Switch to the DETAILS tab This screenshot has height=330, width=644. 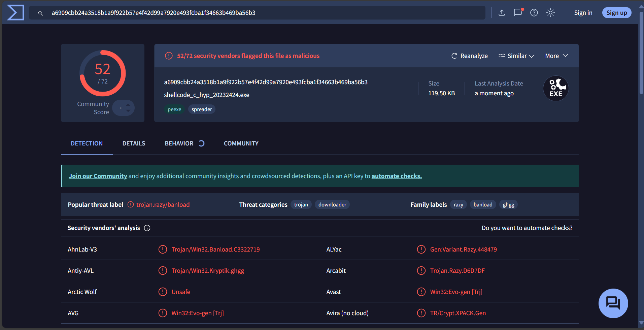click(x=134, y=143)
